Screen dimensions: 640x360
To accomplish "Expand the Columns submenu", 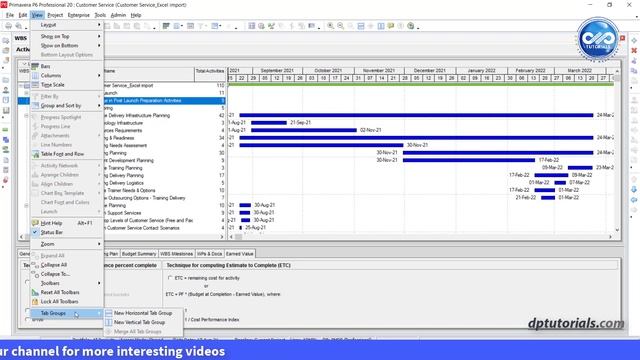I will [67, 76].
